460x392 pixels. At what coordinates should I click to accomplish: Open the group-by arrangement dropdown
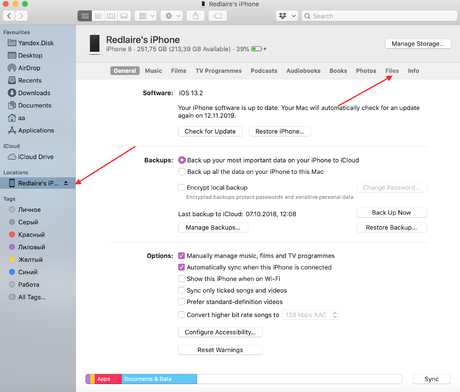click(146, 16)
